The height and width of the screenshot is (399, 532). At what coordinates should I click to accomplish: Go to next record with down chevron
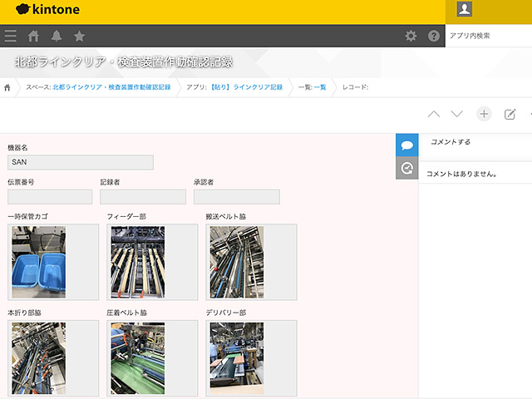point(456,114)
